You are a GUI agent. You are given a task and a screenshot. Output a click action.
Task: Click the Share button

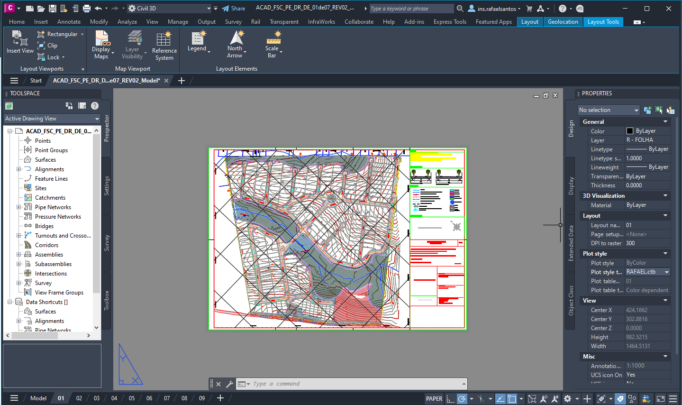coord(233,7)
